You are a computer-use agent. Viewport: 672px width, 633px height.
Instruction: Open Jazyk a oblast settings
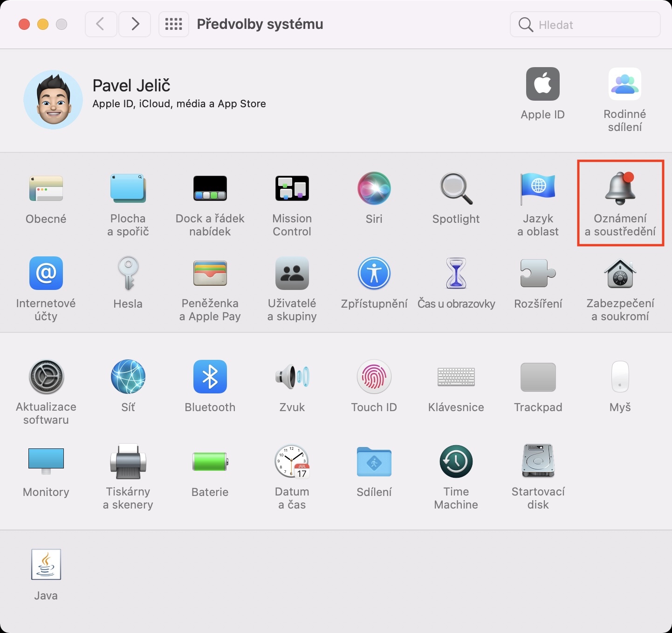pyautogui.click(x=538, y=188)
